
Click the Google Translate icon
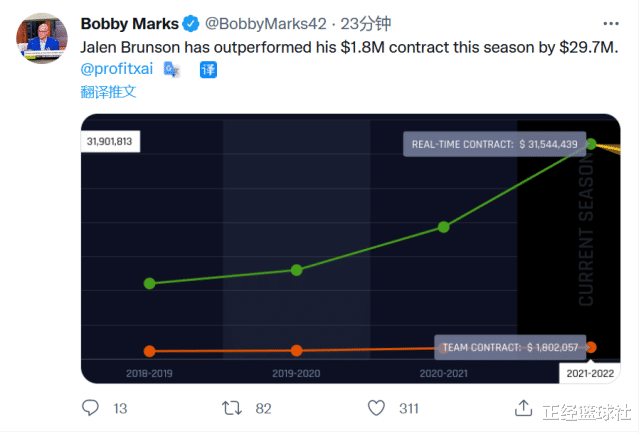[x=172, y=69]
